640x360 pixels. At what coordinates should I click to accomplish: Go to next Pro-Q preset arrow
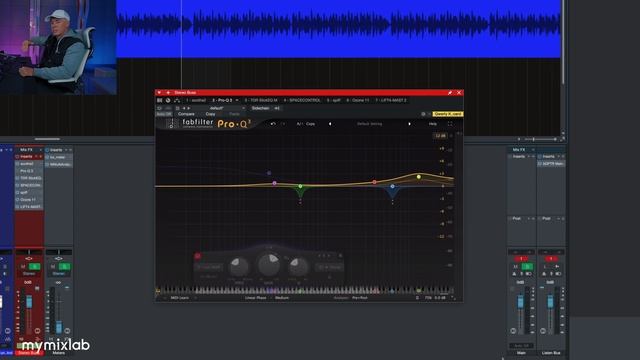409,124
